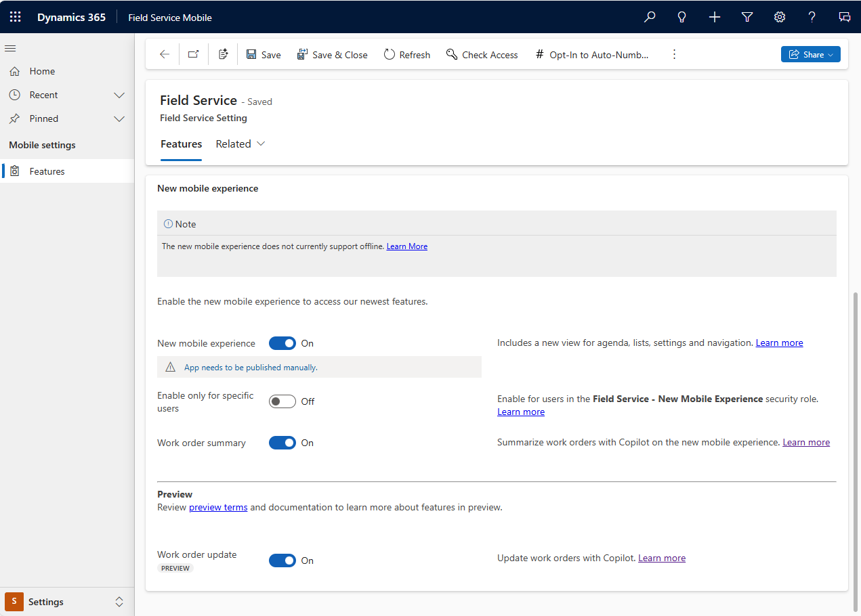Collapse the site map hamburger menu

click(10, 48)
